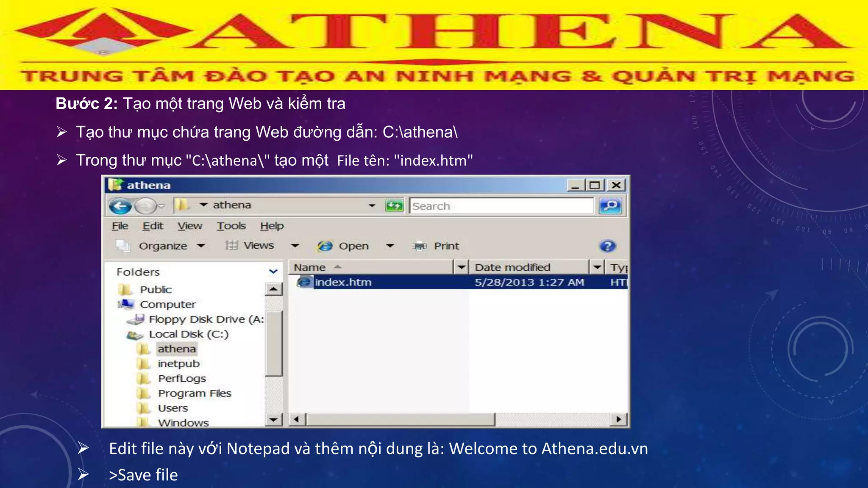This screenshot has height=488, width=868.
Task: Open the Help menu
Action: coord(272,226)
